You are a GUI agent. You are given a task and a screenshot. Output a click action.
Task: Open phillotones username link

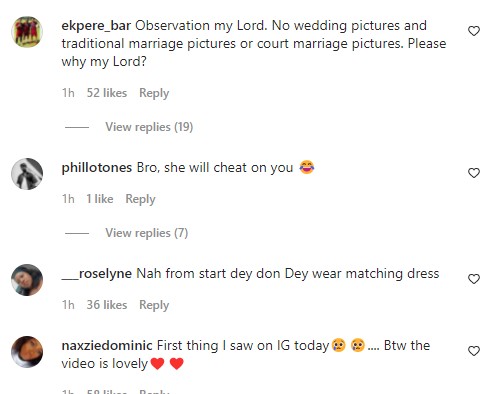(97, 168)
